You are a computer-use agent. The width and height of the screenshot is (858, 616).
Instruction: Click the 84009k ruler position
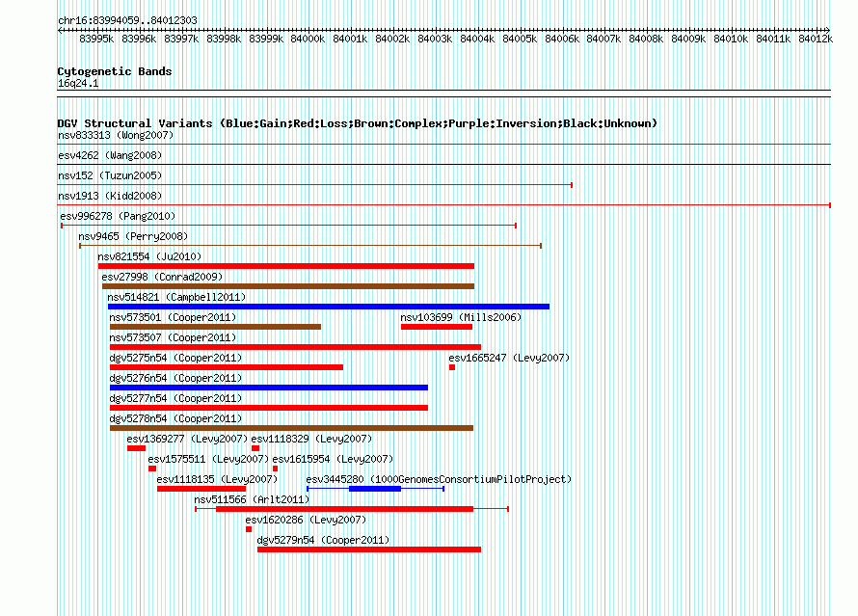(x=688, y=39)
